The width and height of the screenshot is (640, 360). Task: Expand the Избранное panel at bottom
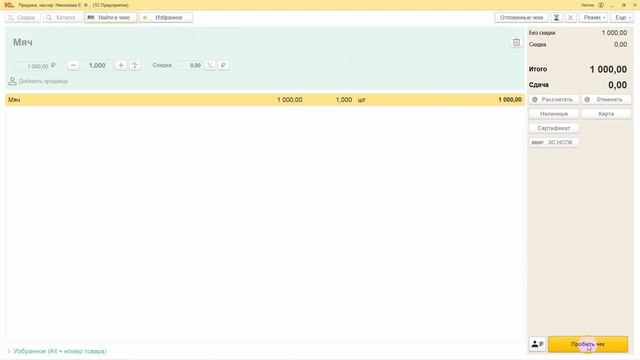[57, 351]
